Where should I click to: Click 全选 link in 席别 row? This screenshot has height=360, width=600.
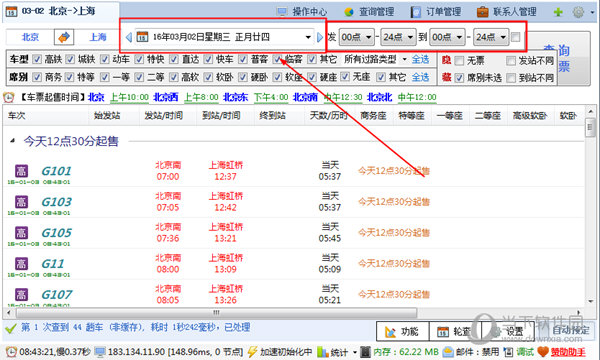click(420, 77)
